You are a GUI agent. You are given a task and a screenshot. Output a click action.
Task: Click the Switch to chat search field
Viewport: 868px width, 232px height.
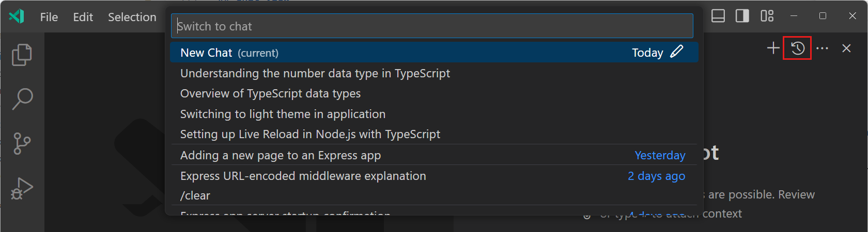pos(431,26)
